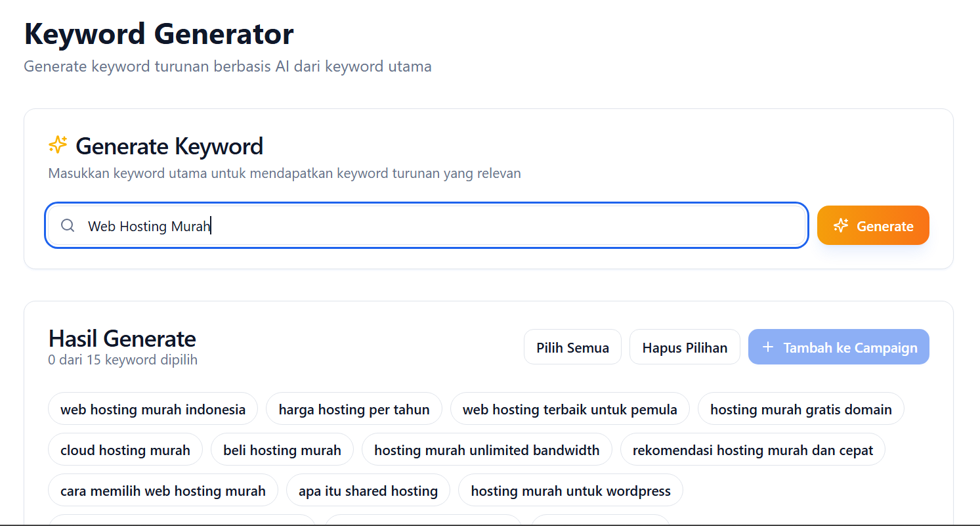Screen dimensions: 980x526
Task: Pick the 'hosting murah untuk wordpress' chip
Action: [571, 491]
